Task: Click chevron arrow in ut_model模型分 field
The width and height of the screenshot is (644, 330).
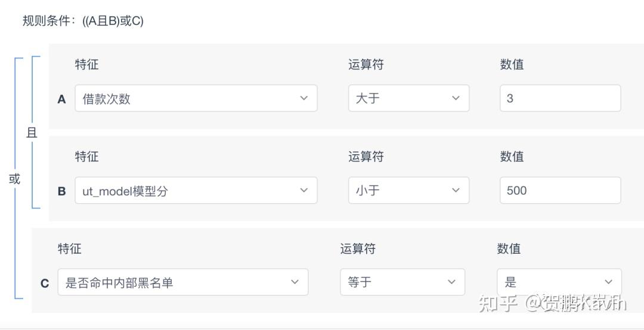Action: pyautogui.click(x=304, y=191)
